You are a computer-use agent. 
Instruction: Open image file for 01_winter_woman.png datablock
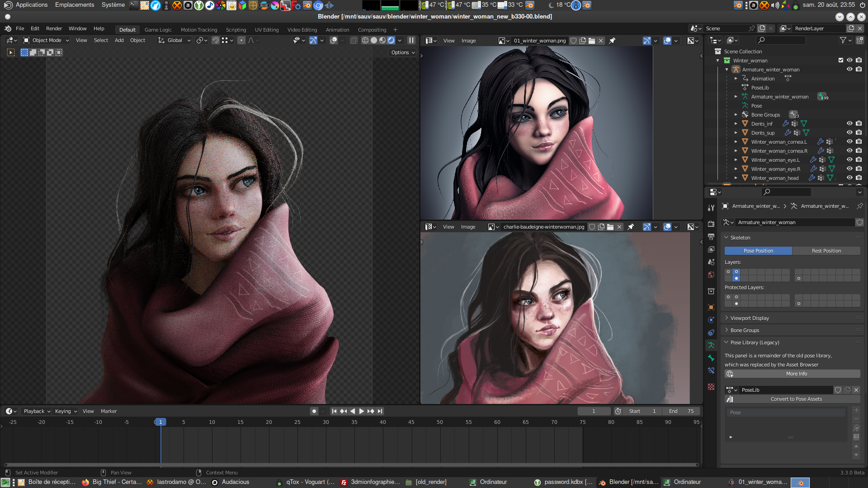click(x=592, y=41)
